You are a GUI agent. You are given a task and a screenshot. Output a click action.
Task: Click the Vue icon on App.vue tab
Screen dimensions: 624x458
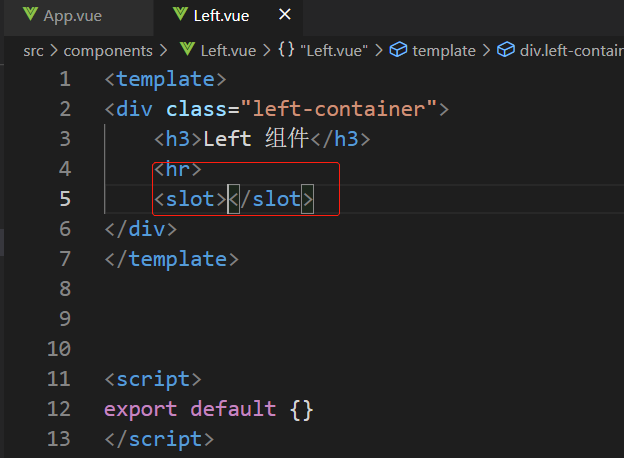tap(29, 16)
